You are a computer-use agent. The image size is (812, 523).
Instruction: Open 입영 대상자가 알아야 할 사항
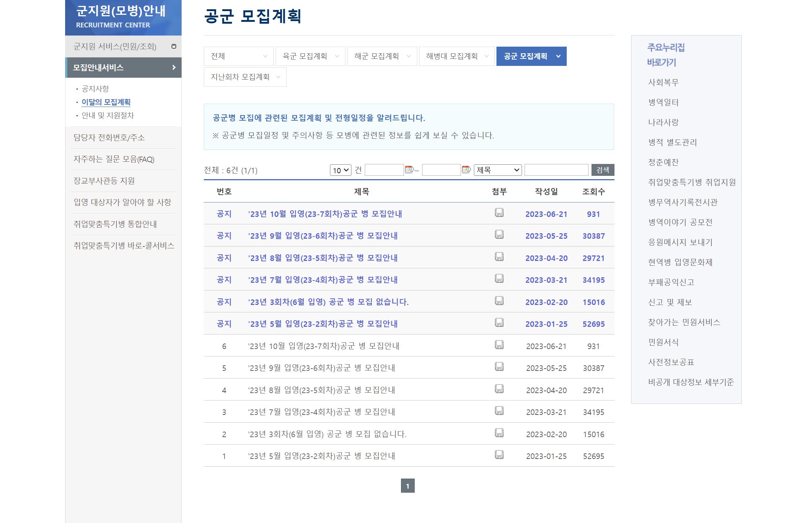click(x=122, y=202)
